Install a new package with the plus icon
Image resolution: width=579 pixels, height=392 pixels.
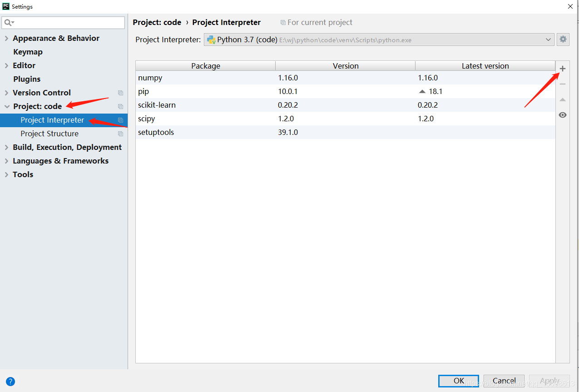(x=563, y=68)
